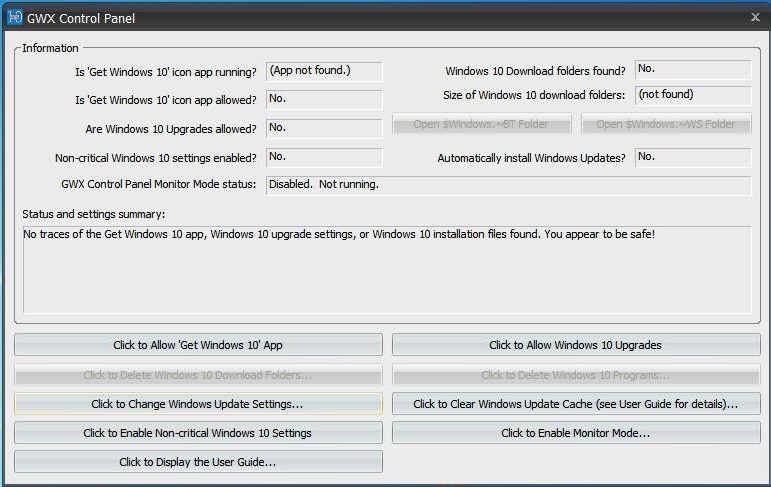Select the '(App not found.)' status field

[x=324, y=71]
